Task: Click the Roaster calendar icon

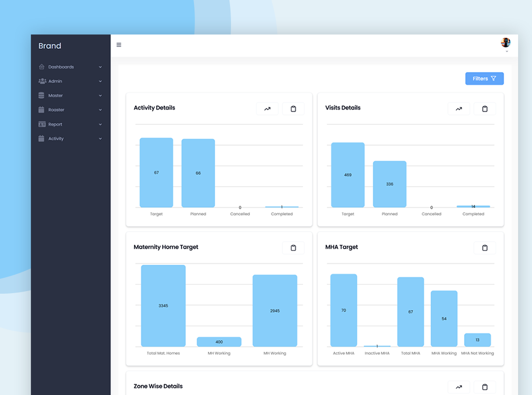Action: pyautogui.click(x=41, y=110)
